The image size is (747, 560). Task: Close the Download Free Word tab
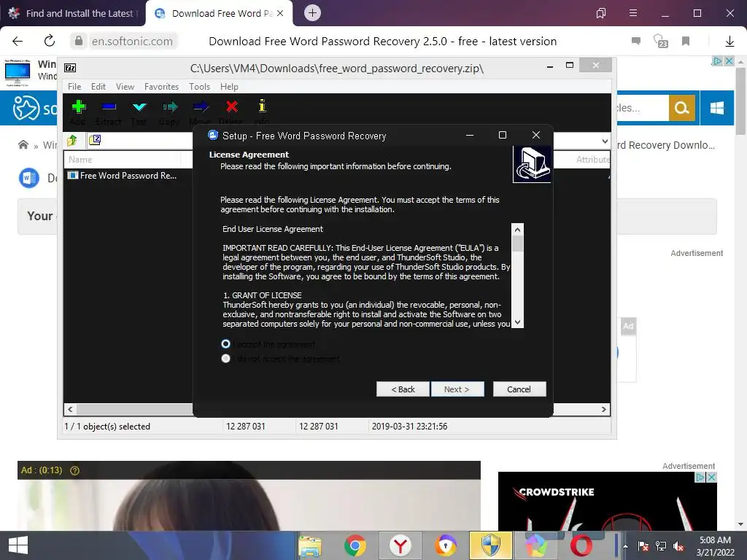280,13
